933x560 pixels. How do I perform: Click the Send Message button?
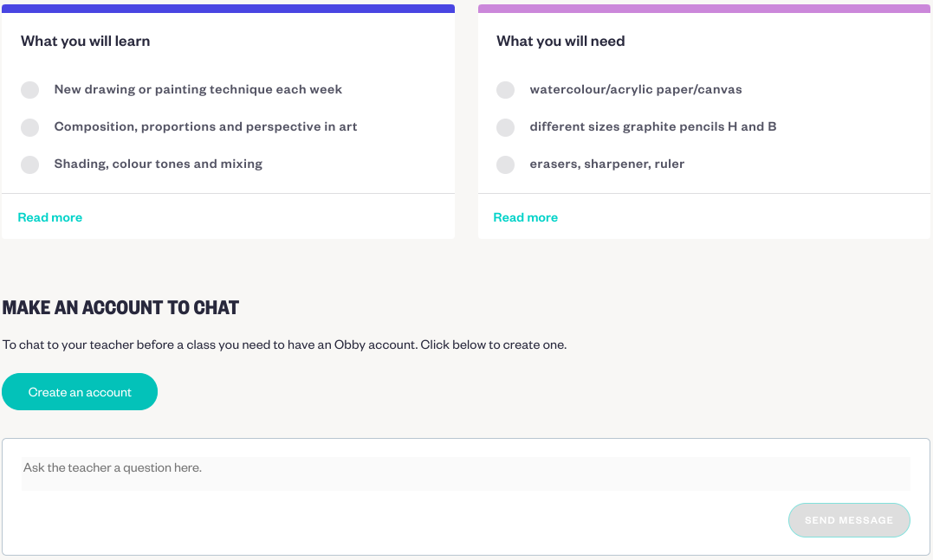click(x=849, y=520)
